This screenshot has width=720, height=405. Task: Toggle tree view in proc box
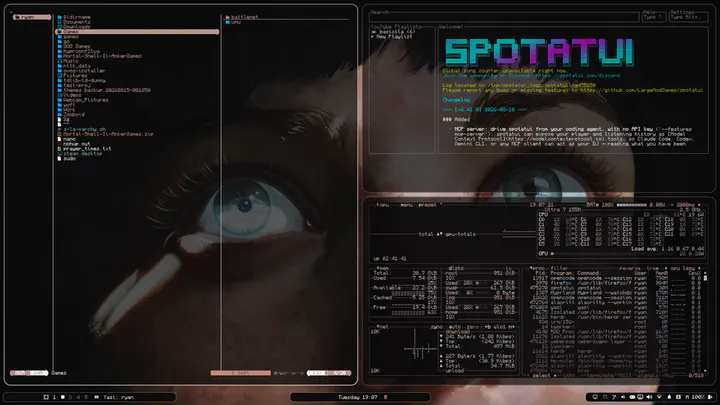pyautogui.click(x=652, y=268)
